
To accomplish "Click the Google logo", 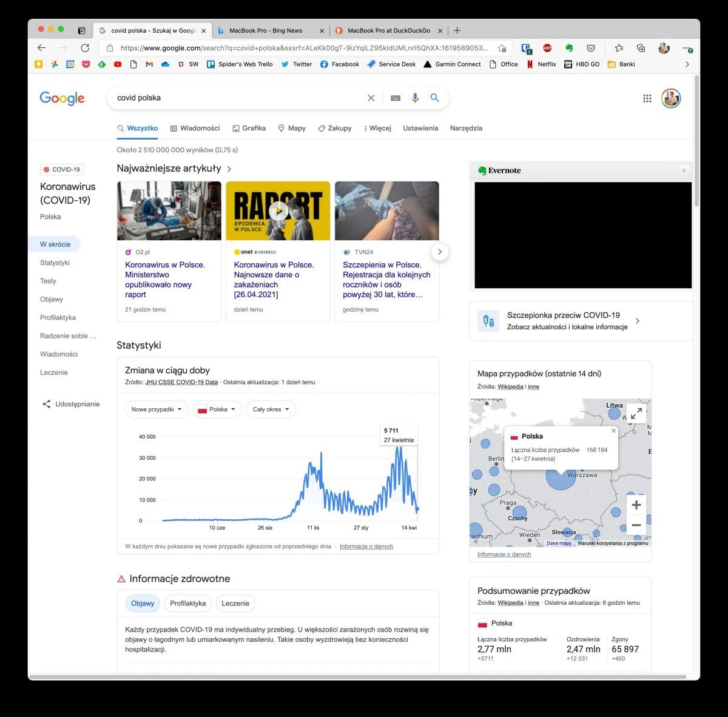I will tap(62, 98).
